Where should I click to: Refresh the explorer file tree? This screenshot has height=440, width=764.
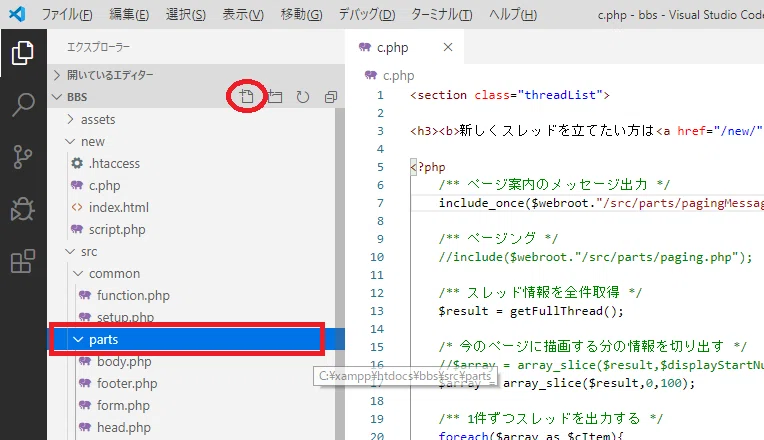coord(303,96)
